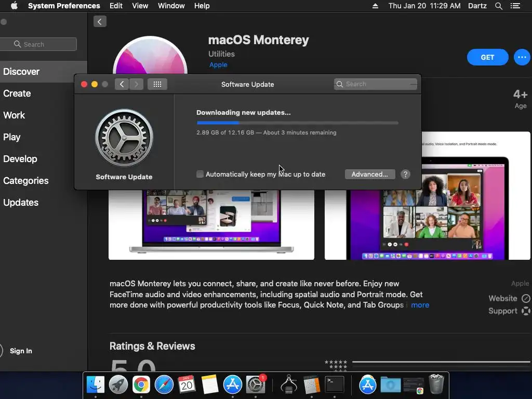Open the Apple menu
Screen dimensions: 532x399
point(14,6)
